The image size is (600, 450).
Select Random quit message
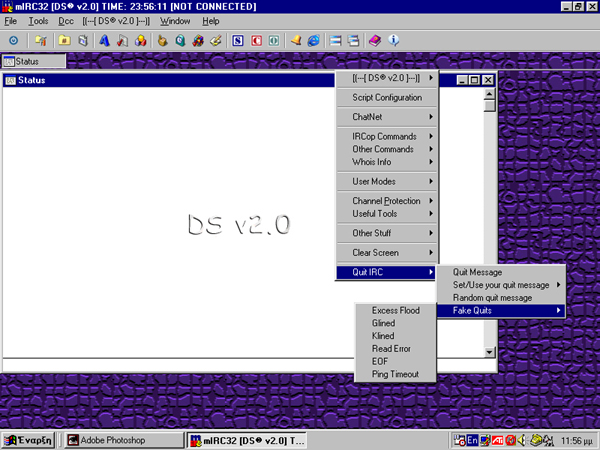[x=501, y=298]
